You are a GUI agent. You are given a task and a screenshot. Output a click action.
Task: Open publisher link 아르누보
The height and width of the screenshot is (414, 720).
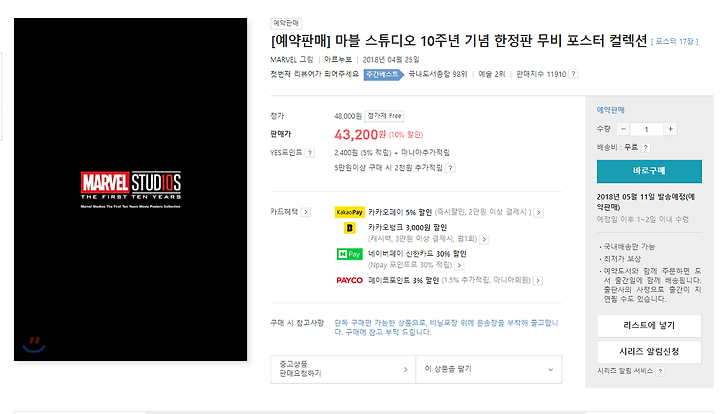pyautogui.click(x=338, y=60)
